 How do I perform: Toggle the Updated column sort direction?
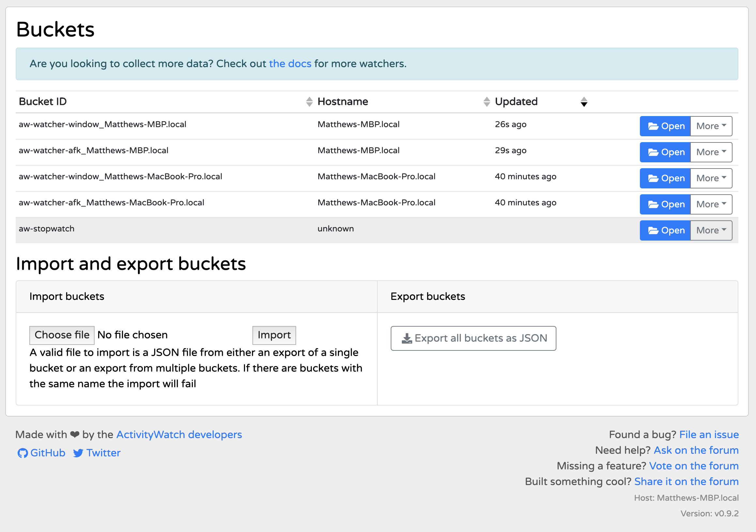pos(584,102)
